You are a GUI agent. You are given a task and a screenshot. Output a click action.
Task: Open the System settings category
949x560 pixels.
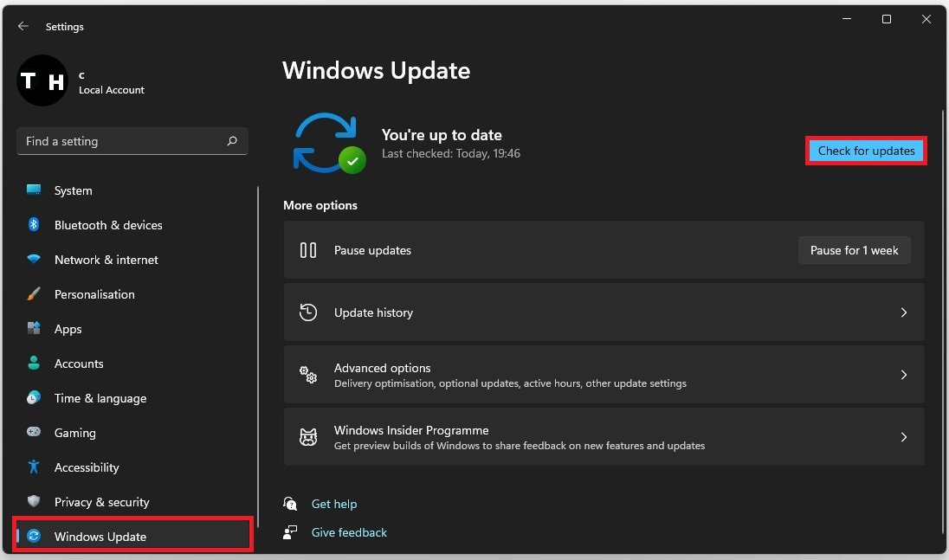[x=73, y=190]
